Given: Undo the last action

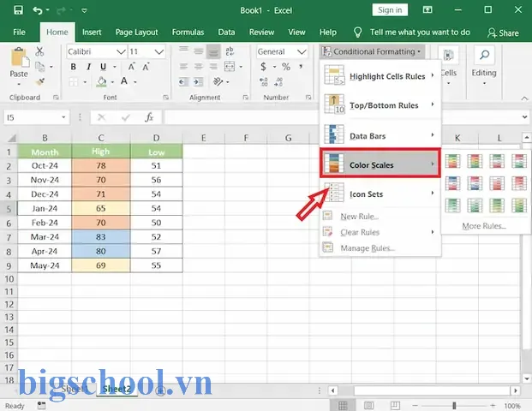Looking at the screenshot, I should (38, 10).
